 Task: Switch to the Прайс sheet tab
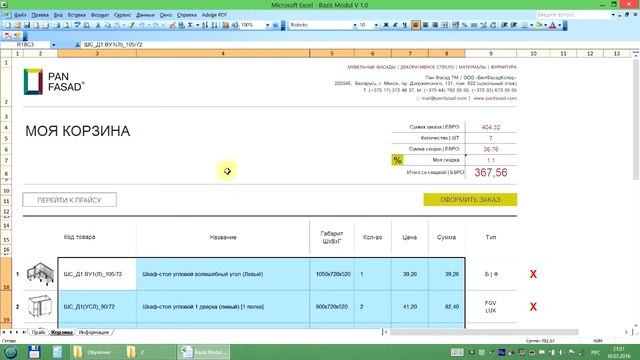(38, 332)
